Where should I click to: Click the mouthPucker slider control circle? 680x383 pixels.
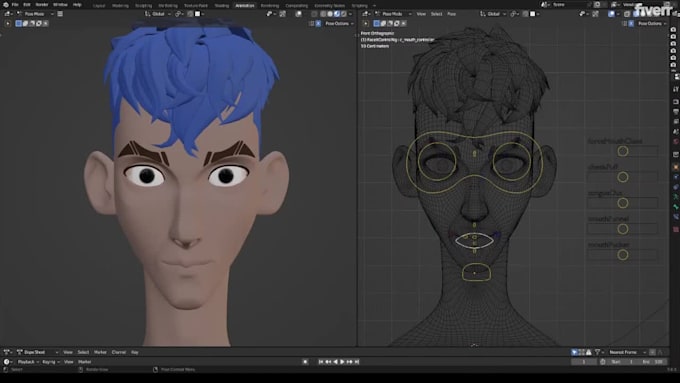(x=623, y=255)
